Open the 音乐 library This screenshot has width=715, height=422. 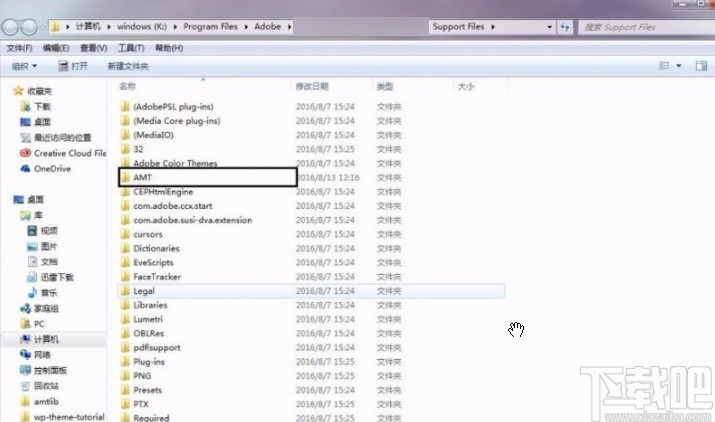tap(42, 292)
